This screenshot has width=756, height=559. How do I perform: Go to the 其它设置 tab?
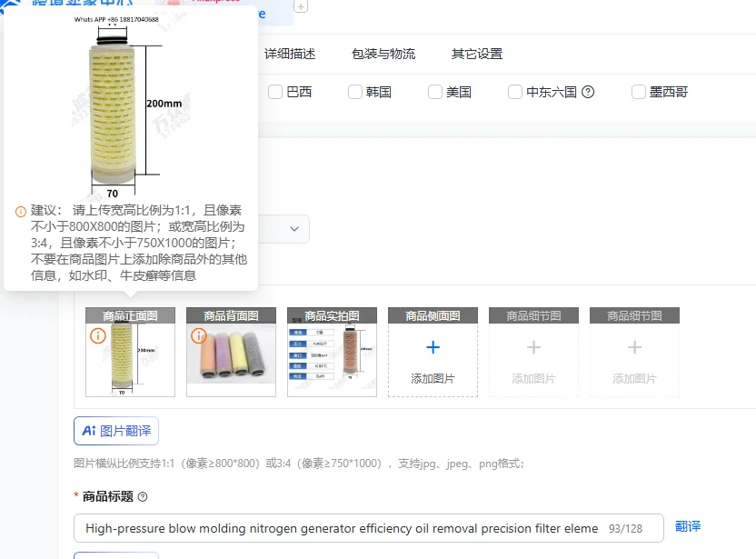(477, 54)
